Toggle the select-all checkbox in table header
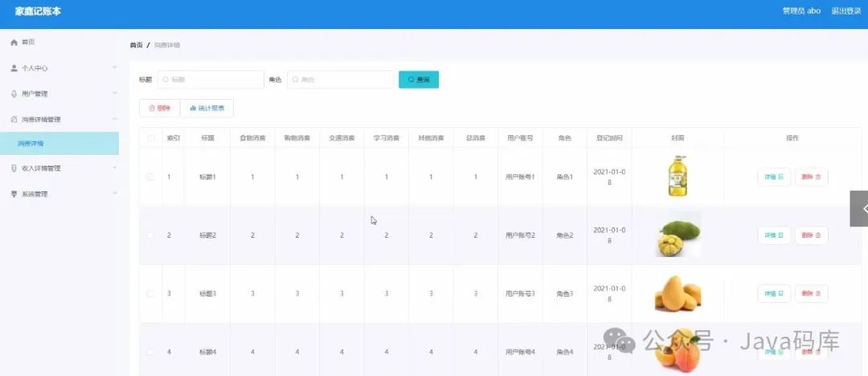868x376 pixels. coord(150,138)
